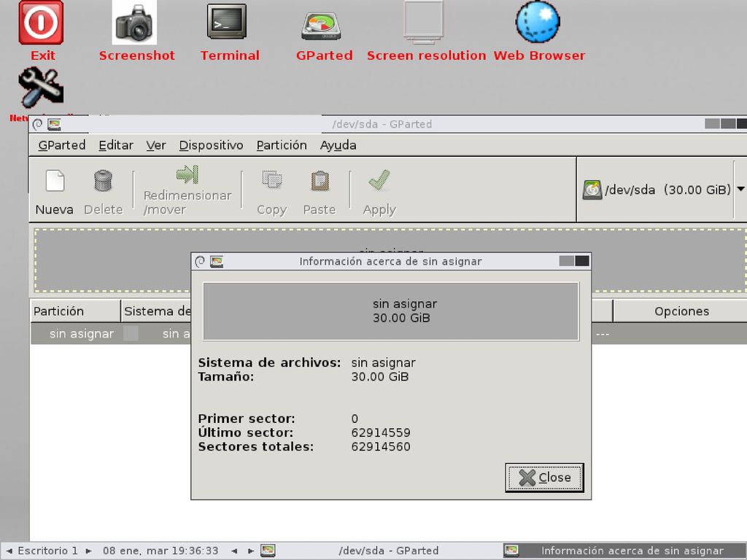
Task: Click the Primer sector value 0
Action: pyautogui.click(x=355, y=419)
